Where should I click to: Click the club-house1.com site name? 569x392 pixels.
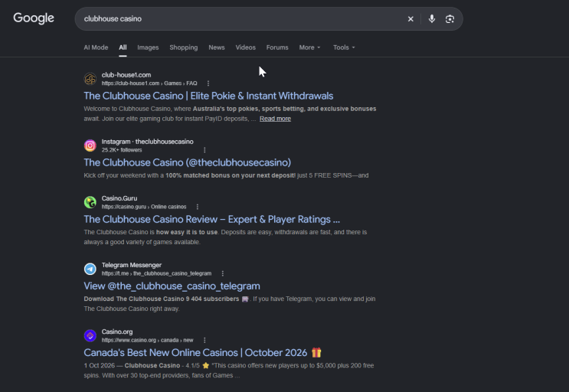point(126,75)
